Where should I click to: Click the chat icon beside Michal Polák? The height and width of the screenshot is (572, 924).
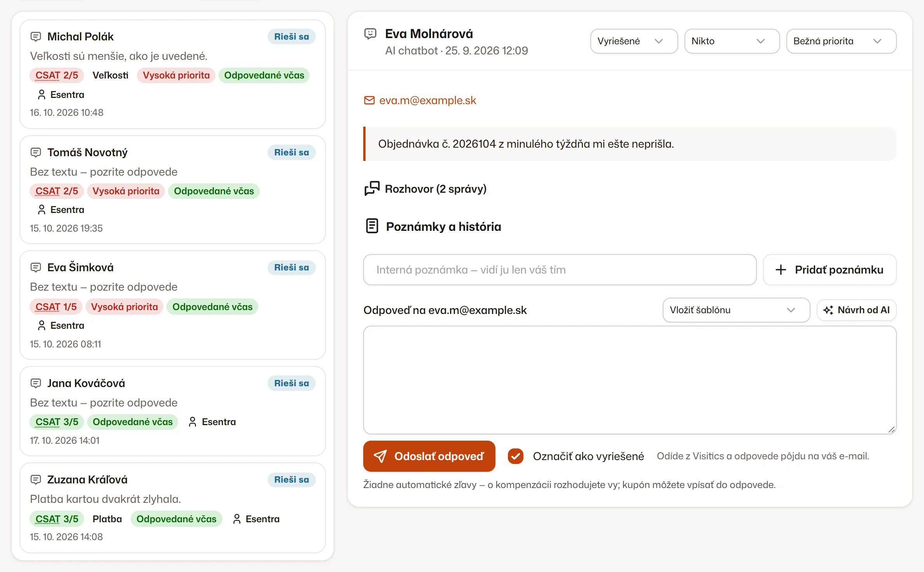tap(35, 37)
